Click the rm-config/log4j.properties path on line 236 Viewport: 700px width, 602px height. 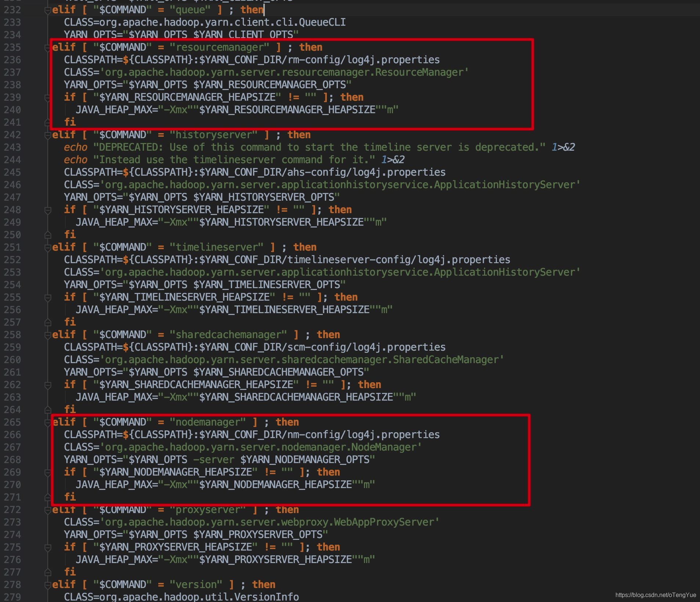click(364, 60)
